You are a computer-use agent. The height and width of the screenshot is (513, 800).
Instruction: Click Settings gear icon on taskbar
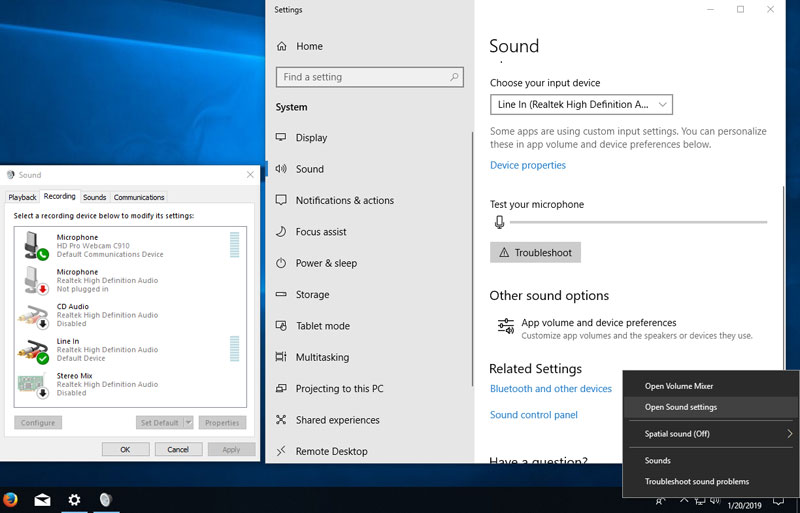pos(74,500)
